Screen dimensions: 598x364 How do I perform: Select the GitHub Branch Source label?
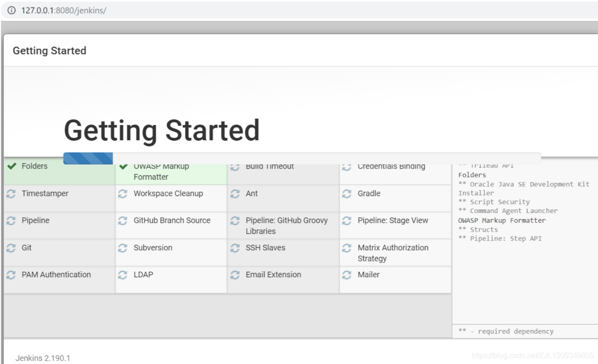172,220
